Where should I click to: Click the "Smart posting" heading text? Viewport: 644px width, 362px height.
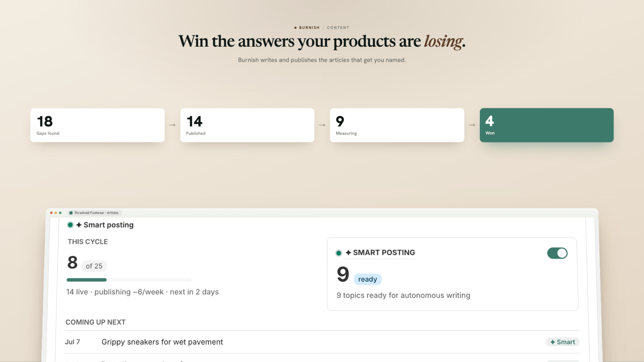coord(109,225)
